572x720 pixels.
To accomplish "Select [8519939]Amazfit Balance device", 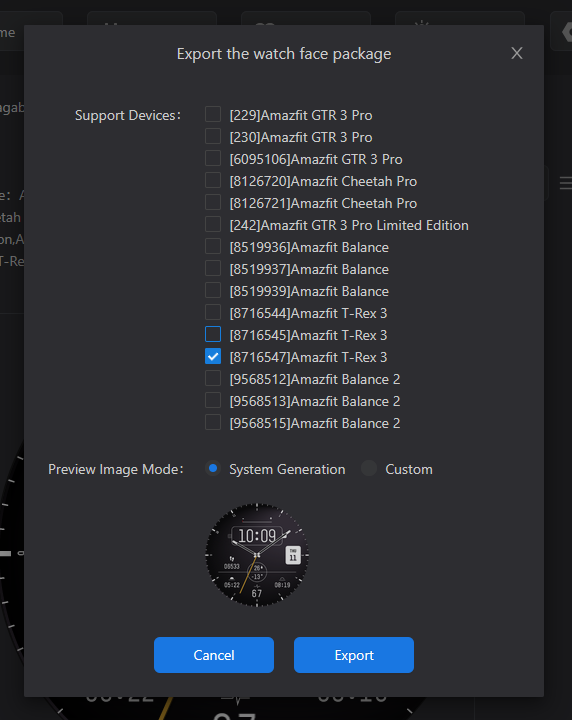I will pos(213,290).
